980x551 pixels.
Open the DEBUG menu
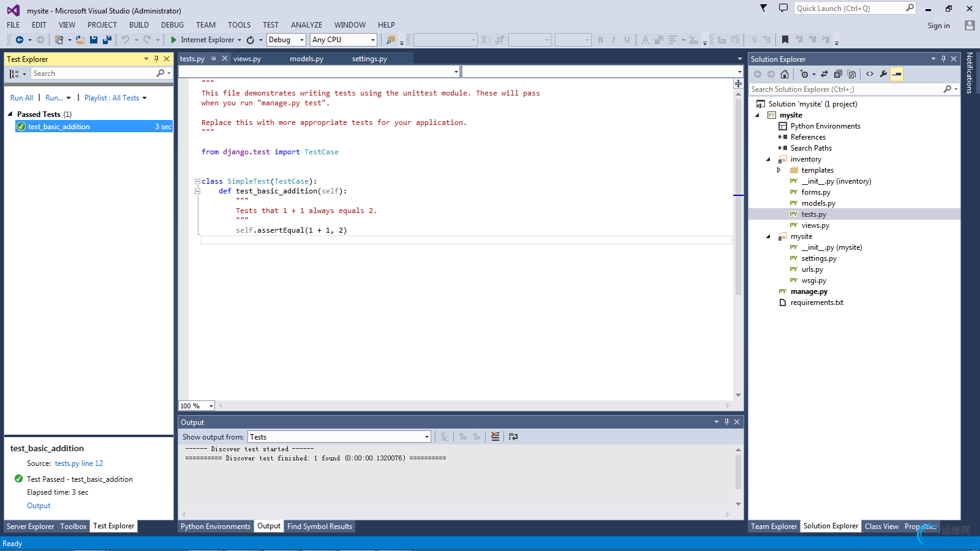point(172,25)
